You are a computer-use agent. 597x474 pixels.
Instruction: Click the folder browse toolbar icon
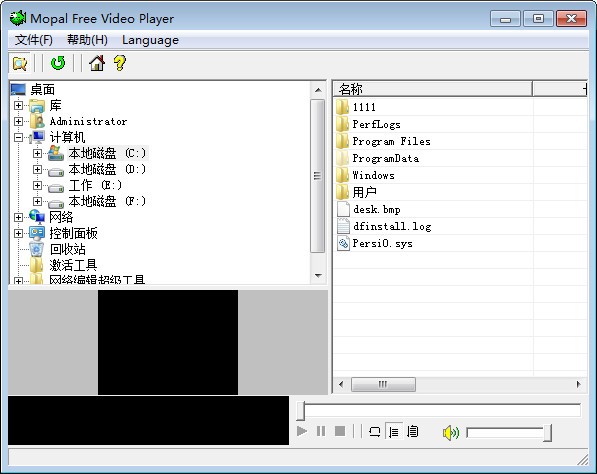(x=20, y=63)
